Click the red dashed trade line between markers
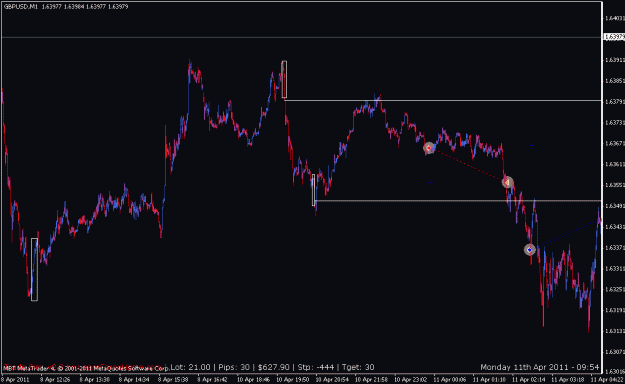The image size is (625, 384). [468, 165]
